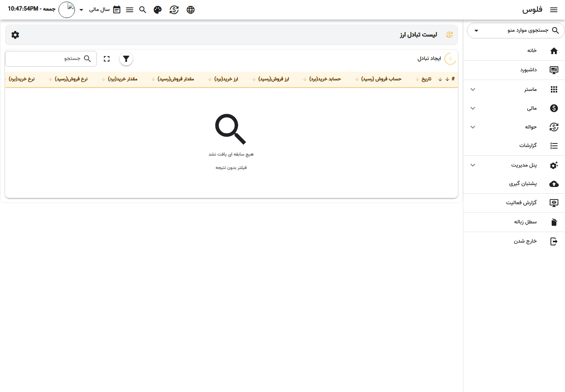The width and height of the screenshot is (565, 392).
Task: Click the پنل مدیریت gear icon
Action: 554,165
